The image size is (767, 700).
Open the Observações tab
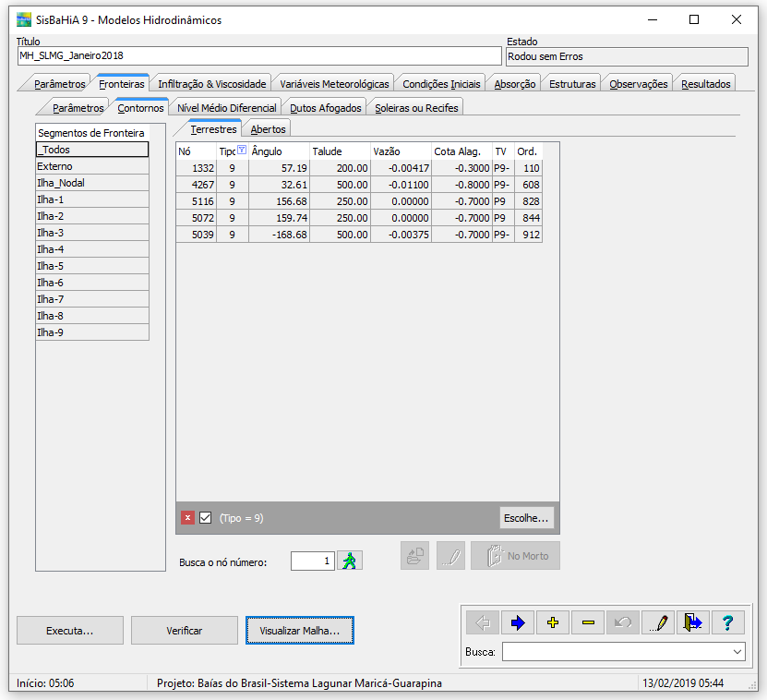coord(639,84)
